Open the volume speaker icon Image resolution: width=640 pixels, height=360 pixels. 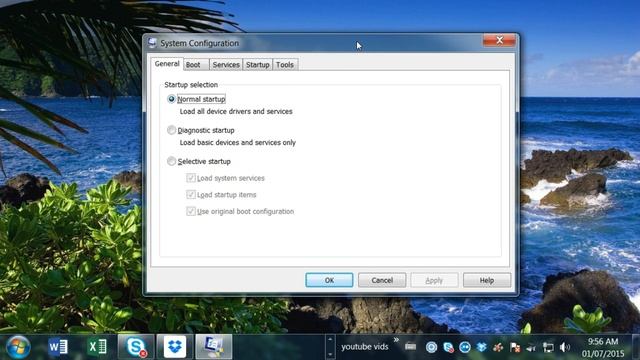[564, 347]
